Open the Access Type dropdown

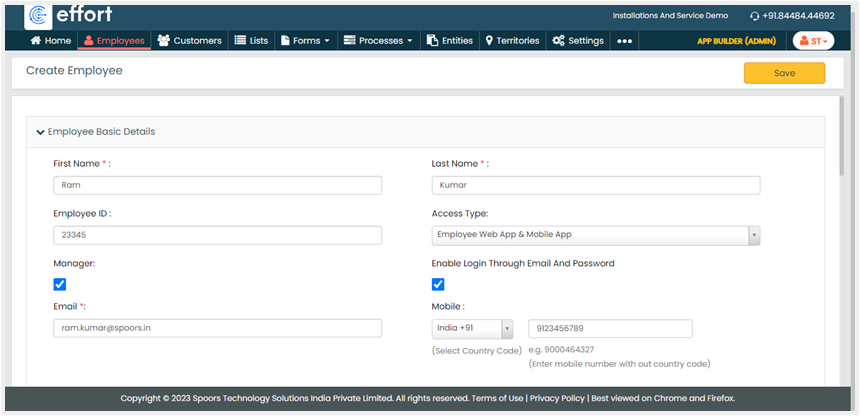[596, 235]
